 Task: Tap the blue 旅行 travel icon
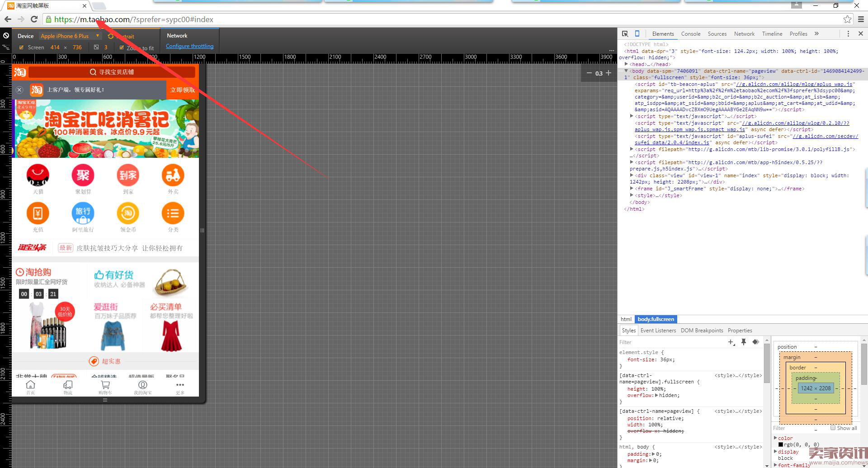pyautogui.click(x=83, y=213)
